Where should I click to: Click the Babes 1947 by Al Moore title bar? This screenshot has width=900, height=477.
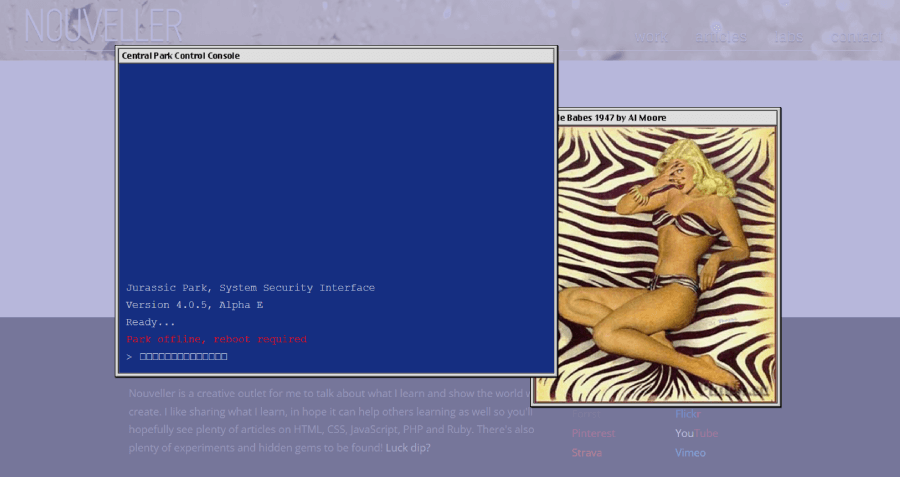pyautogui.click(x=667, y=118)
